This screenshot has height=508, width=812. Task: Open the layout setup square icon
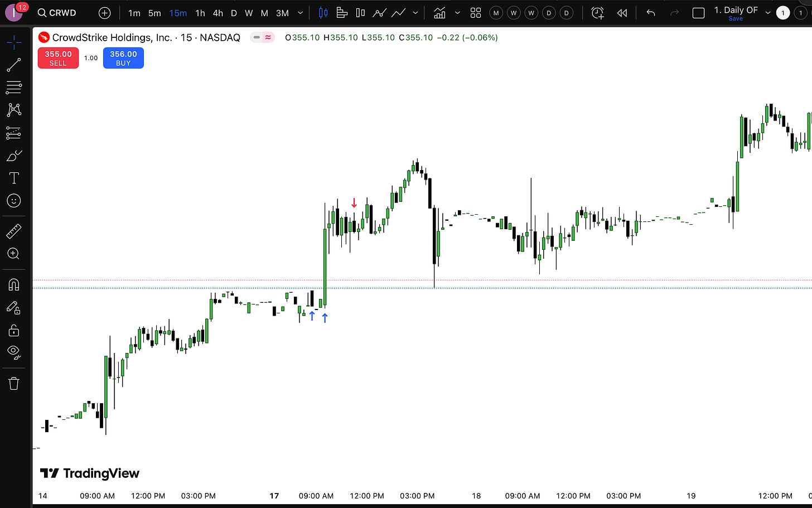coord(698,13)
